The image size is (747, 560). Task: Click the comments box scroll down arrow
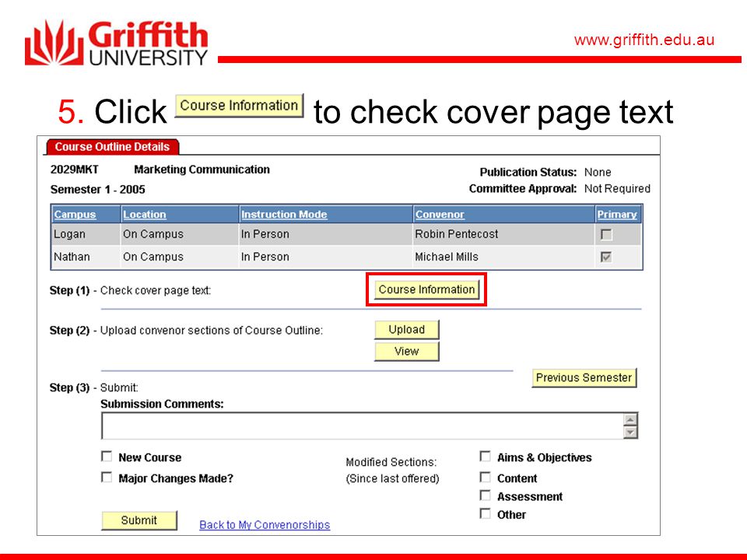coord(630,432)
